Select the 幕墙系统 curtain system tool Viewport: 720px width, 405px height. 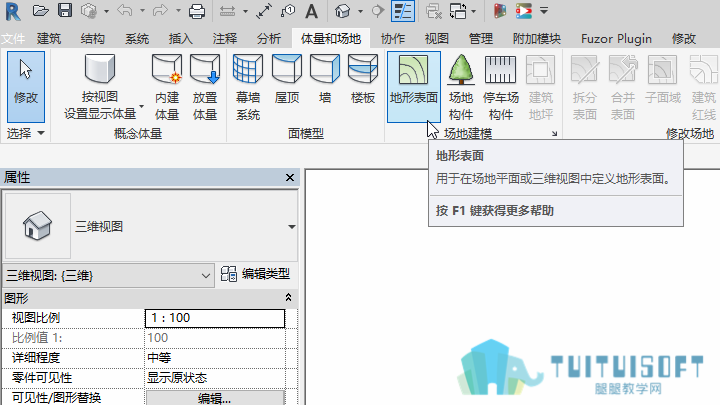pos(248,87)
